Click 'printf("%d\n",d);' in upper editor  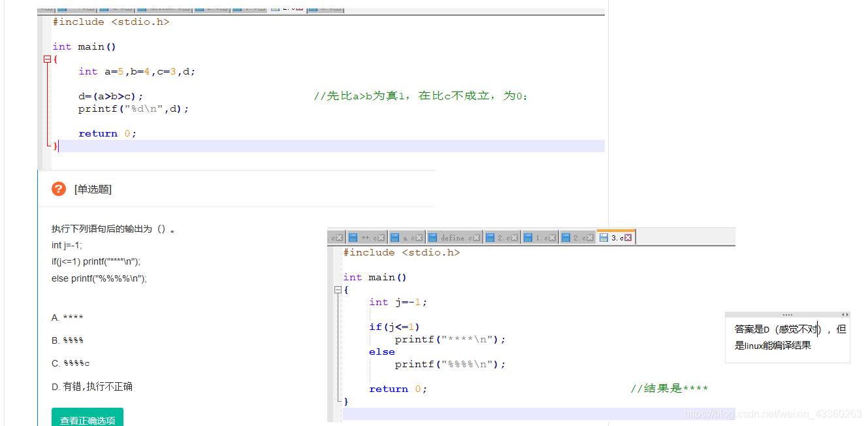[134, 109]
